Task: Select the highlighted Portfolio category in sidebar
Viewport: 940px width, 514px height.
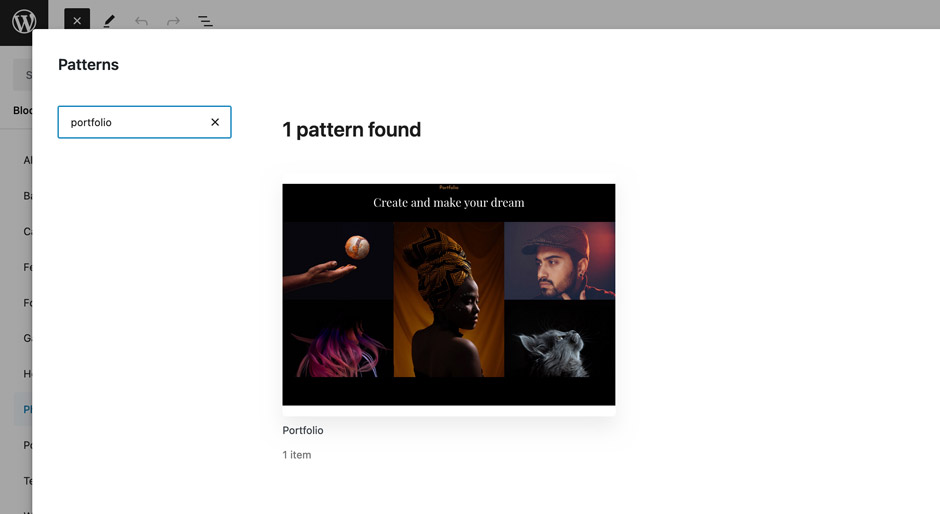Action: click(27, 409)
